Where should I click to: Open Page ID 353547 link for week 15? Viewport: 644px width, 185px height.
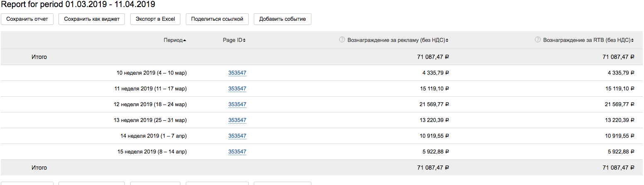(x=237, y=152)
